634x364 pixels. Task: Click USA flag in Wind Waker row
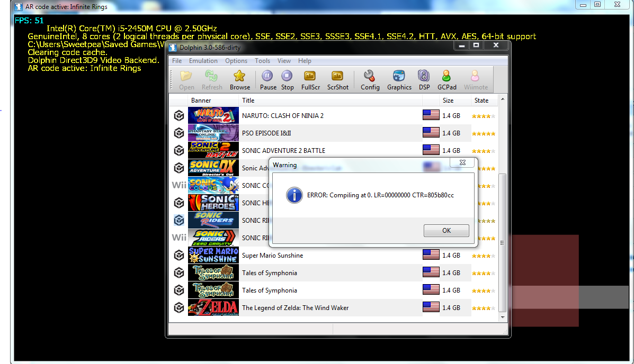point(431,307)
